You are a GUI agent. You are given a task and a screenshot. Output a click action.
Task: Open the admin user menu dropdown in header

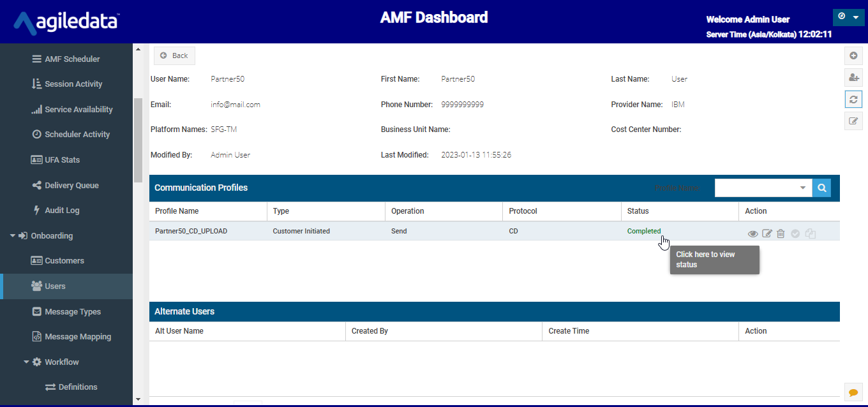pos(848,17)
